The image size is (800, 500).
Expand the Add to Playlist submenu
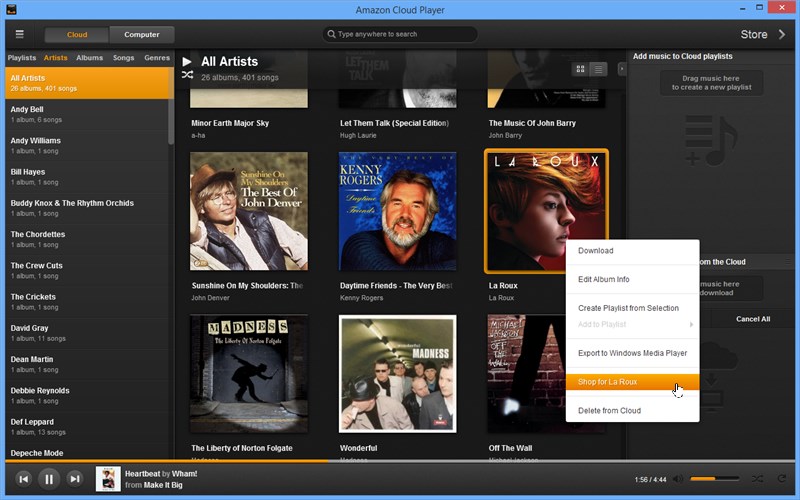click(x=632, y=324)
